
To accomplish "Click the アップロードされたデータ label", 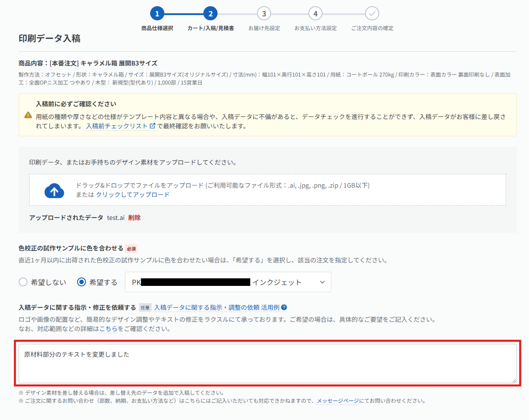I will point(66,218).
